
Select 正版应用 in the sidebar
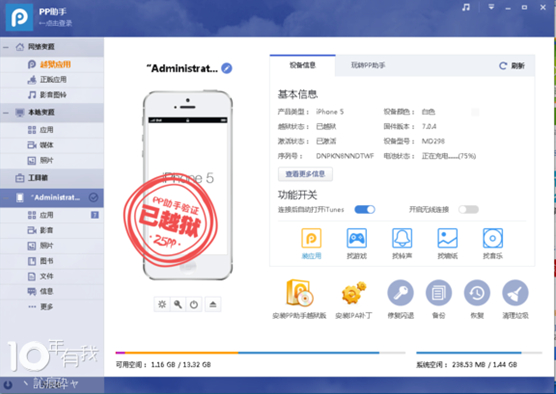(52, 79)
